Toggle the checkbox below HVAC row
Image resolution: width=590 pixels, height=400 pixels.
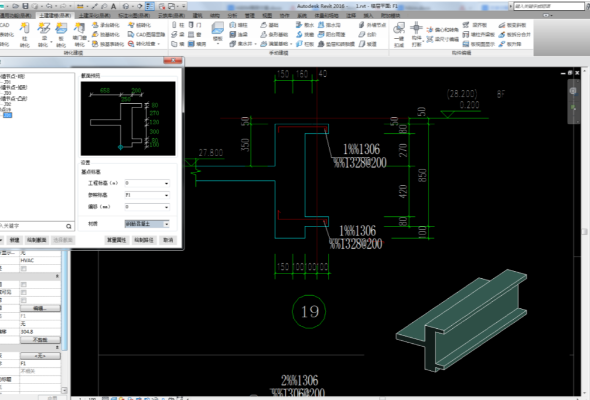24,269
